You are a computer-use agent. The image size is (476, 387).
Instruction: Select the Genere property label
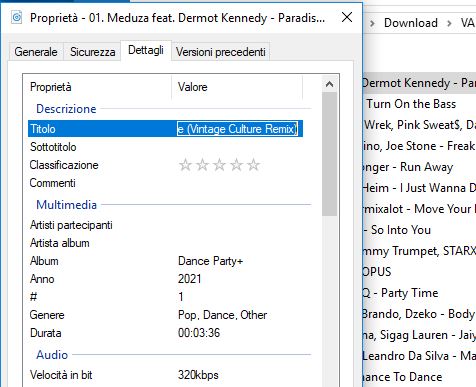tap(47, 315)
